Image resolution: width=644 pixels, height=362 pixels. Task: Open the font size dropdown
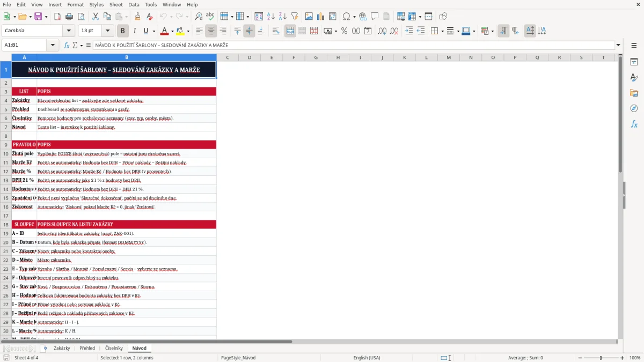pyautogui.click(x=107, y=31)
